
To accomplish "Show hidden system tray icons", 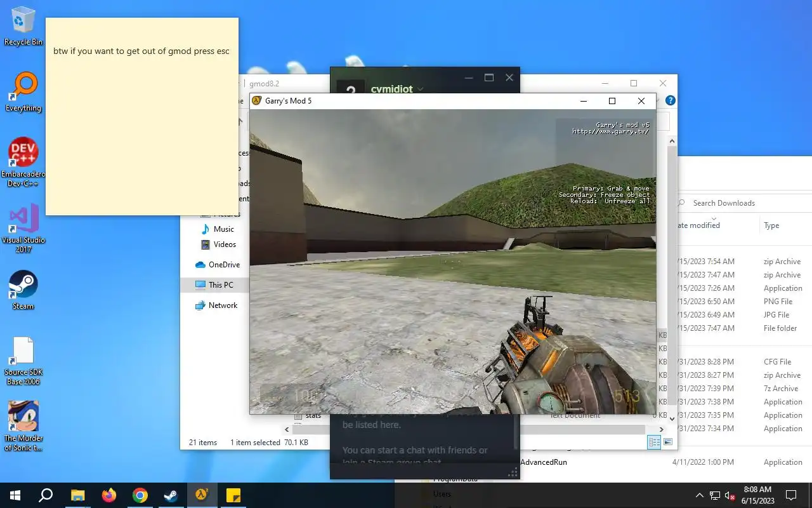I will [x=700, y=495].
